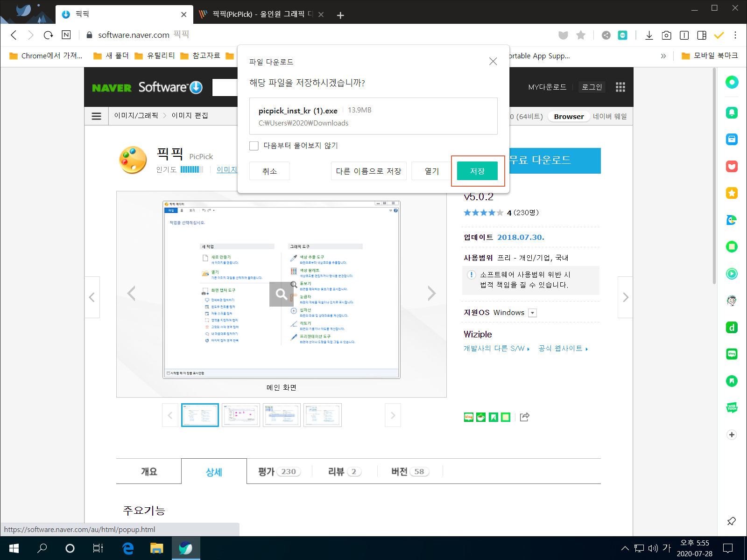Open the 모바일 북마크 folder

[x=710, y=56]
